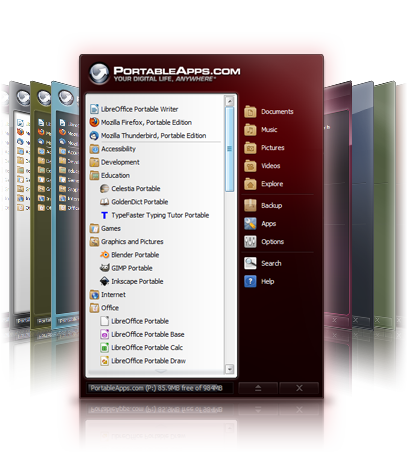This screenshot has height=452, width=407.
Task: Click 'TypeFaster Typing Tutor Portable' text
Action: pos(160,215)
